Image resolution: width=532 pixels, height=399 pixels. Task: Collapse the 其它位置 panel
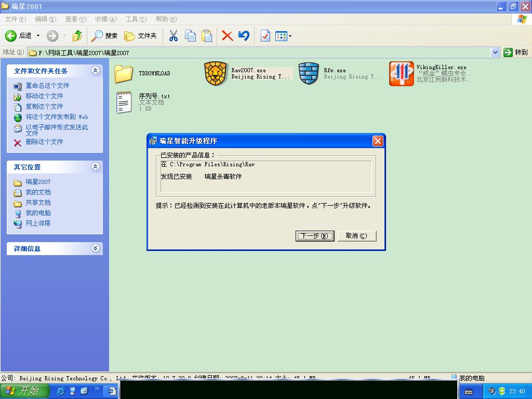(x=96, y=167)
